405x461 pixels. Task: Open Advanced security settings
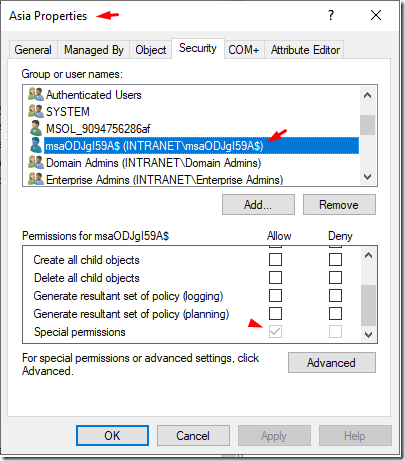(x=332, y=363)
